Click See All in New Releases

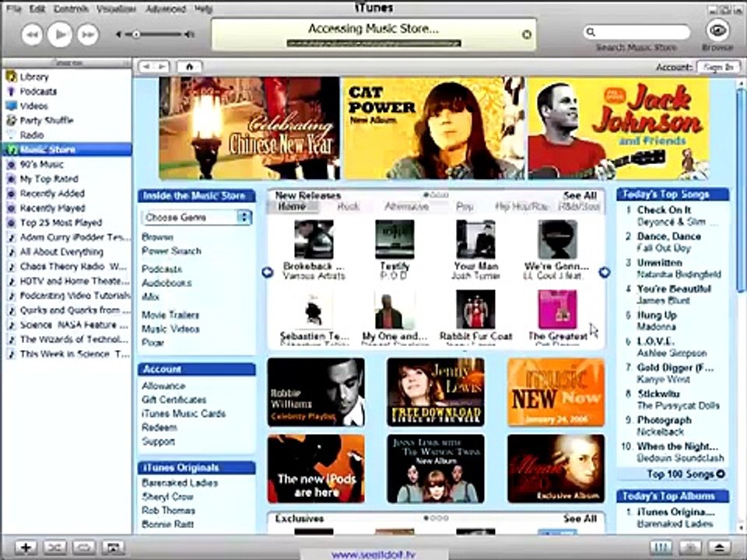pyautogui.click(x=580, y=196)
